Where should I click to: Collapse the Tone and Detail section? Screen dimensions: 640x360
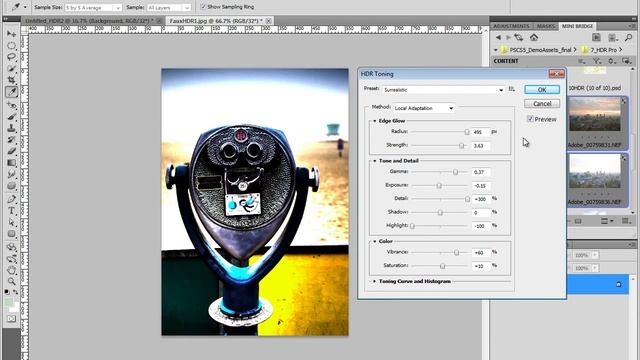coord(375,161)
